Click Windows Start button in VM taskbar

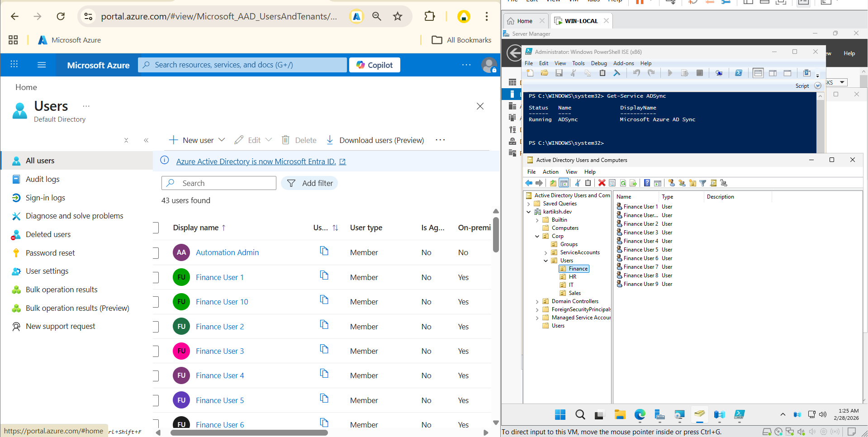click(560, 414)
